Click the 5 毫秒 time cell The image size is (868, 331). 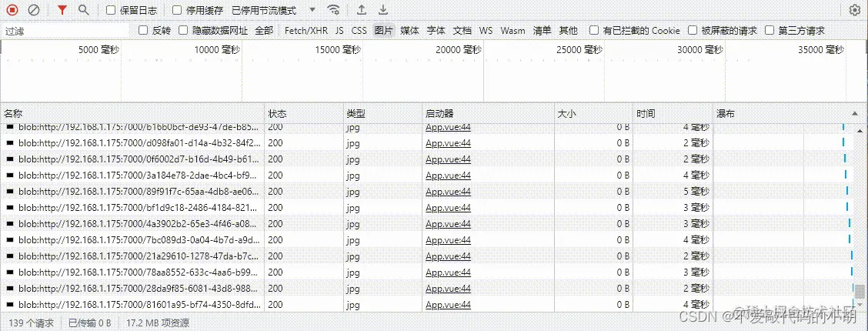click(696, 192)
